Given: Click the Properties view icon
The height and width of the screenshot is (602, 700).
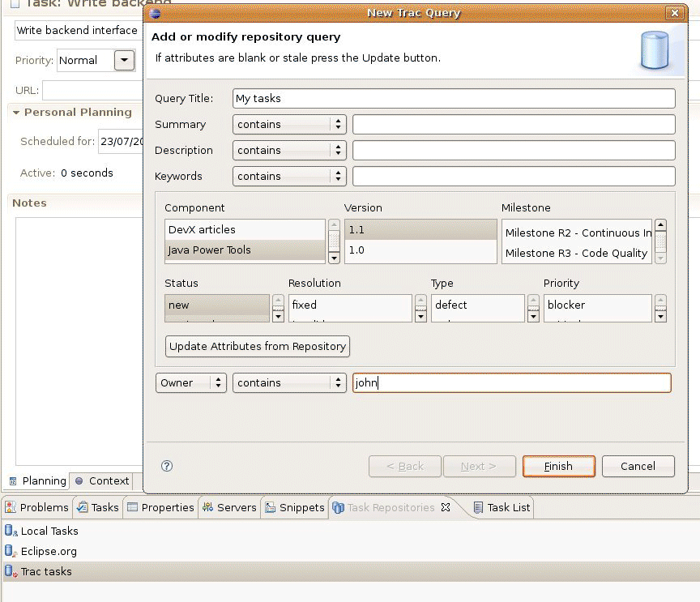Looking at the screenshot, I should [x=132, y=507].
